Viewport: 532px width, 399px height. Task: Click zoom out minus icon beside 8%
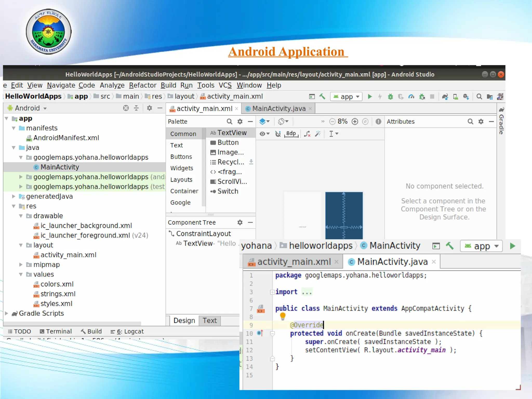pyautogui.click(x=332, y=121)
